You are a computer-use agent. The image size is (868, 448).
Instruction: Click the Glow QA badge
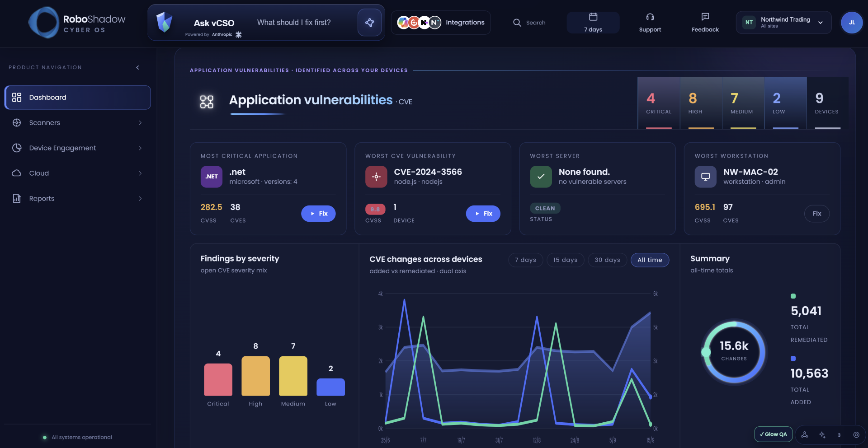click(x=774, y=434)
